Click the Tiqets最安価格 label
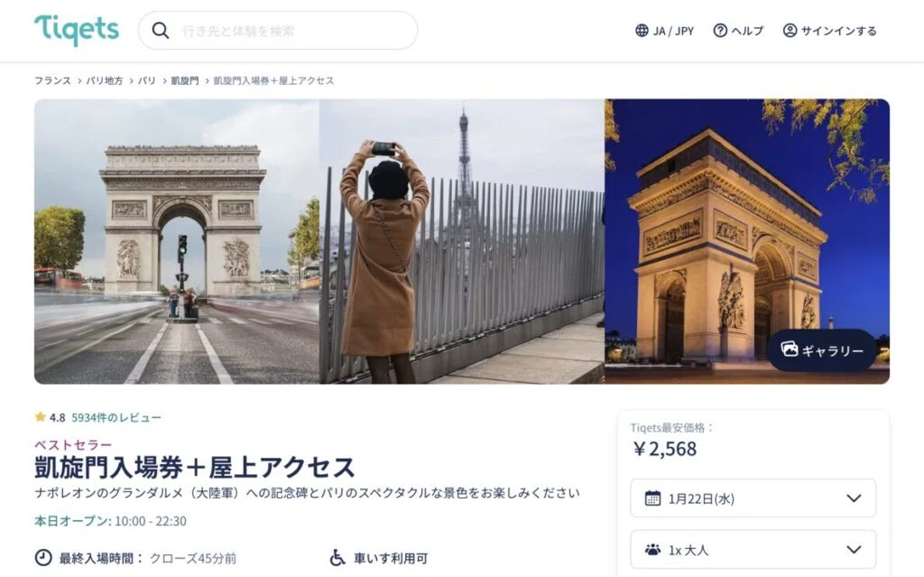Viewport: 924px width, 577px height. (x=672, y=428)
